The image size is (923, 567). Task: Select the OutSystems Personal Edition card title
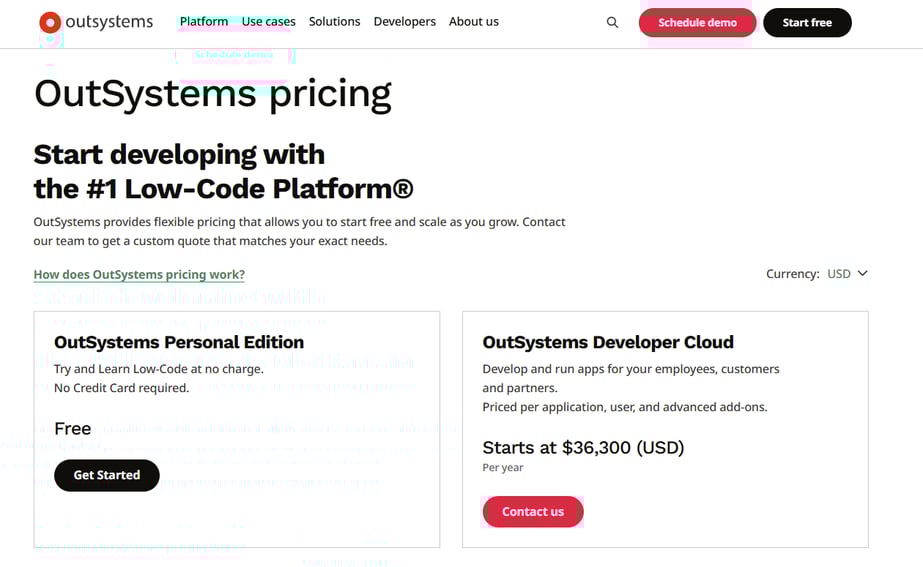coord(179,342)
